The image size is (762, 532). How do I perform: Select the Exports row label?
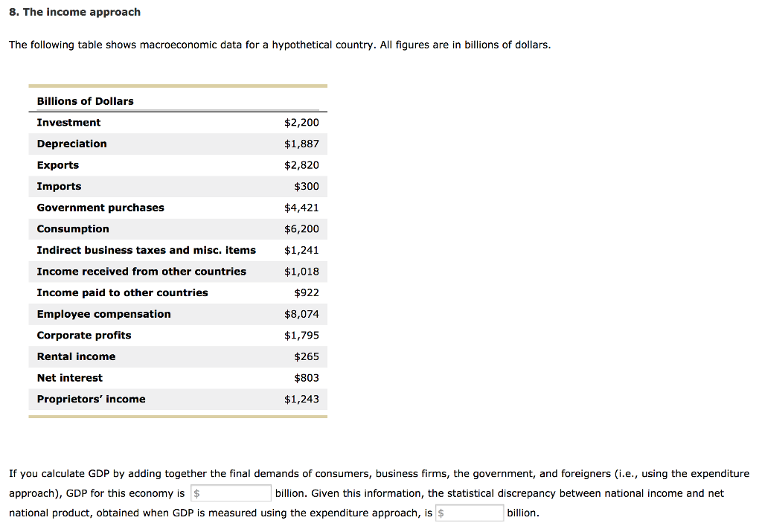coord(58,165)
